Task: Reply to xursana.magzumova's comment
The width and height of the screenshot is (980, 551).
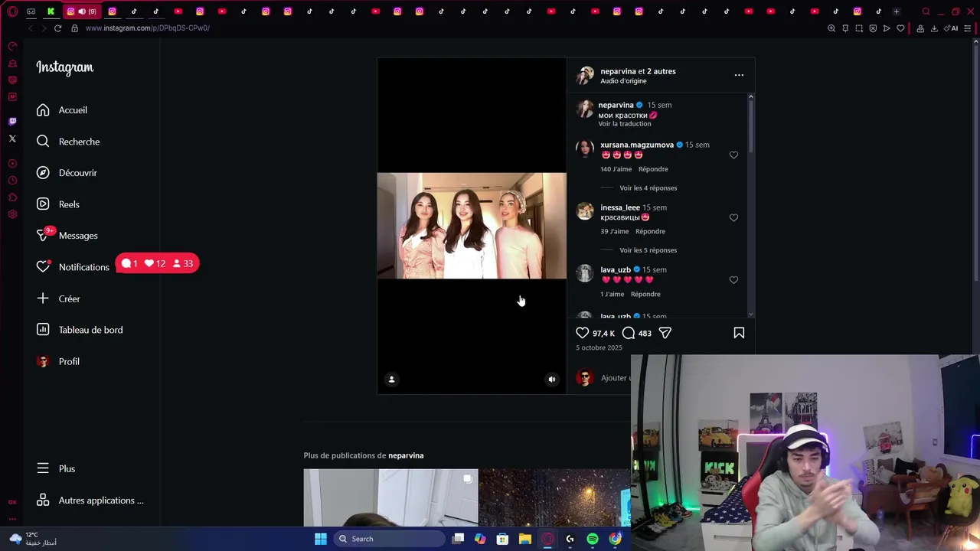Action: [x=653, y=169]
